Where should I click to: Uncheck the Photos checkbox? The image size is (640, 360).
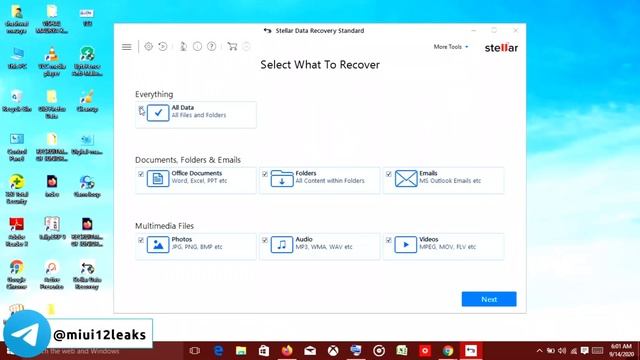pos(141,240)
